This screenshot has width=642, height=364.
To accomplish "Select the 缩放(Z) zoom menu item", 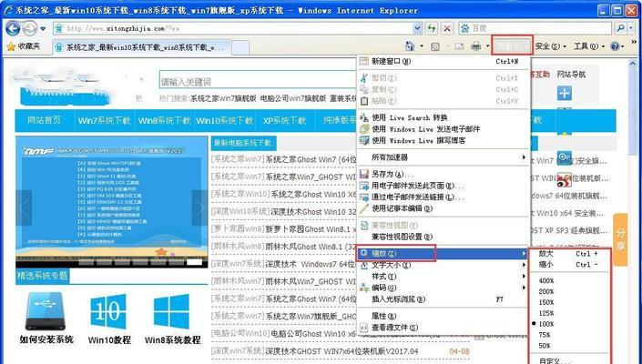I will pyautogui.click(x=443, y=254).
